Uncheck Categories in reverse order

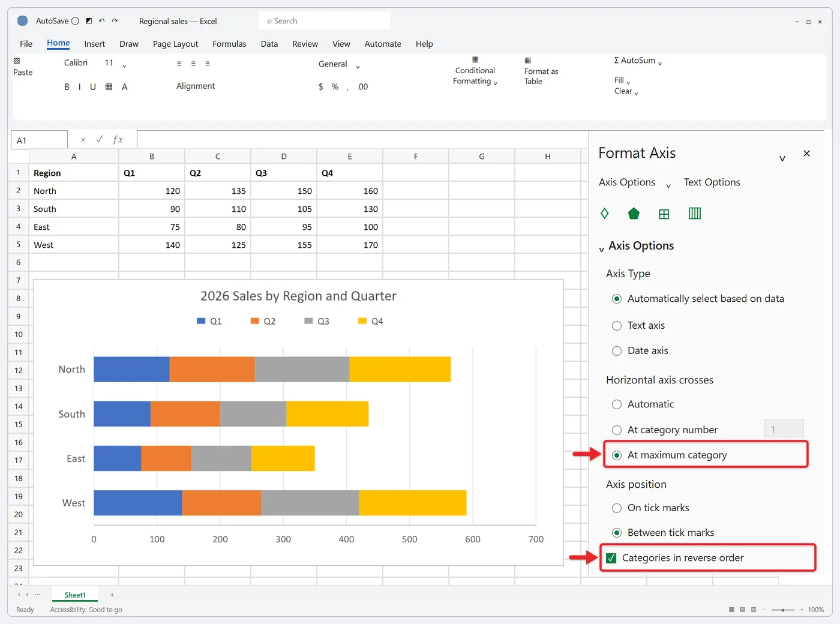pos(611,558)
